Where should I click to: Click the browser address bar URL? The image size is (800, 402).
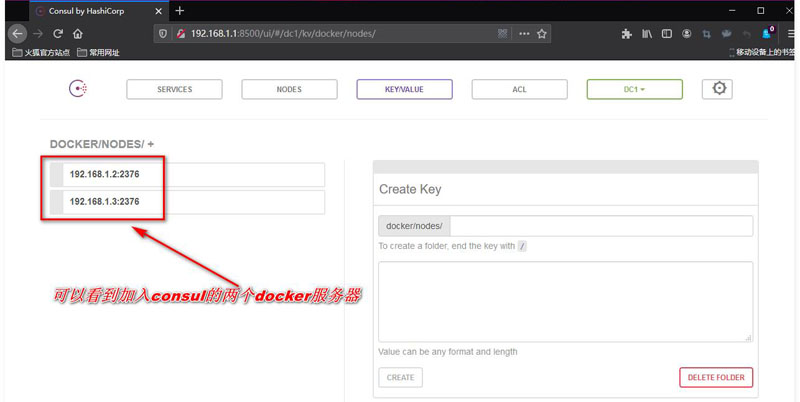[283, 34]
